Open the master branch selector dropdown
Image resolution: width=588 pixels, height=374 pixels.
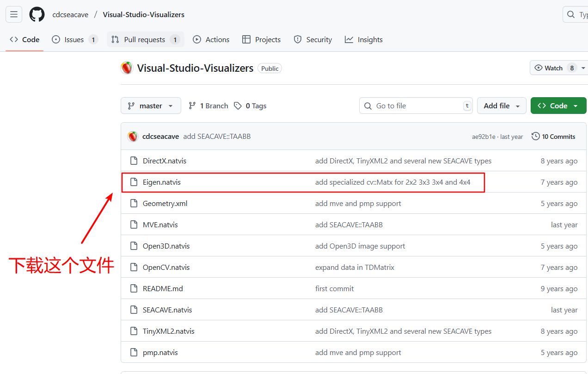151,106
